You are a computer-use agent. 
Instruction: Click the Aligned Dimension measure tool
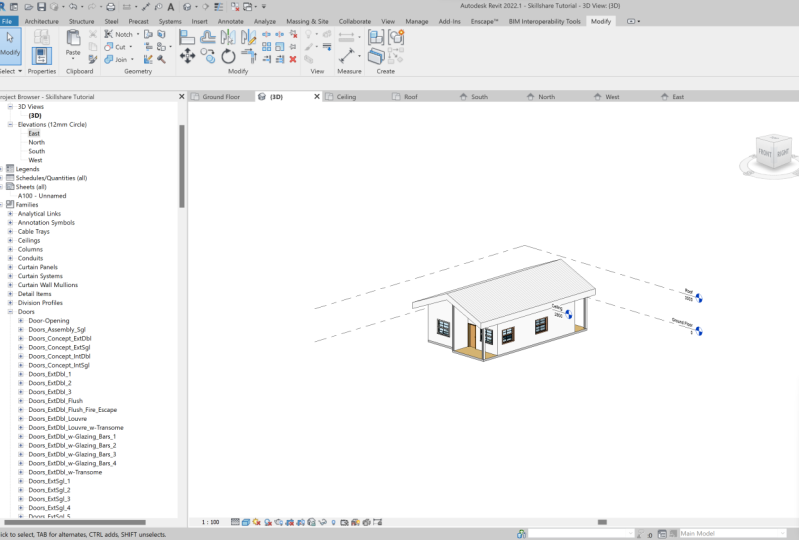[x=347, y=56]
